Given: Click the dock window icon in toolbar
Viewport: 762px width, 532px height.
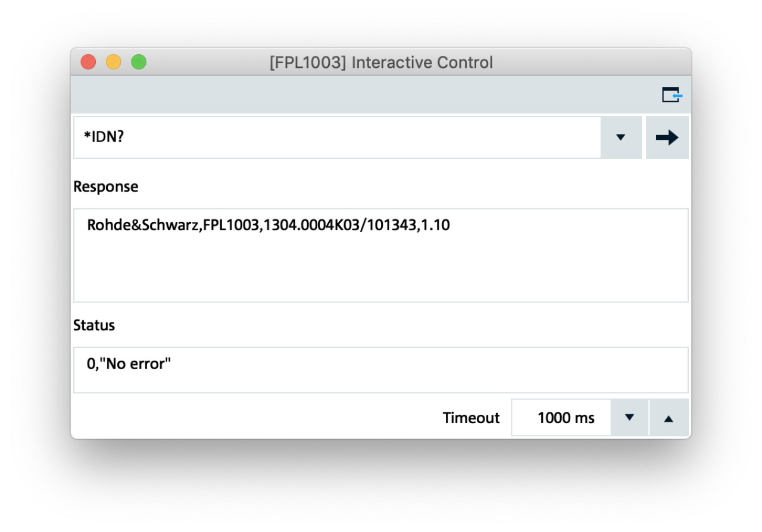Looking at the screenshot, I should 672,95.
